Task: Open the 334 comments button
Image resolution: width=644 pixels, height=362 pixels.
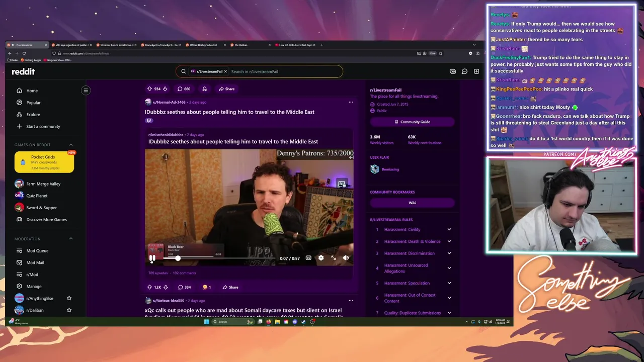Action: [x=184, y=287]
